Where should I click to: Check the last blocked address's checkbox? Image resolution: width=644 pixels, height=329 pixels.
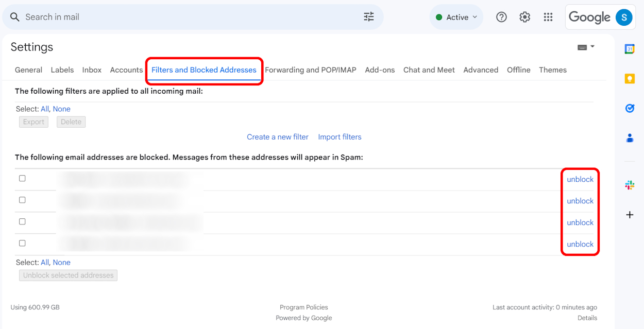click(22, 243)
